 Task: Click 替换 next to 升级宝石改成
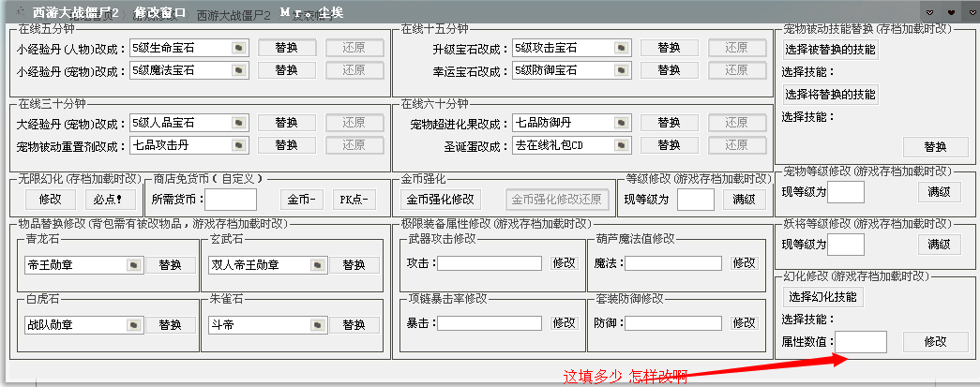(x=670, y=48)
